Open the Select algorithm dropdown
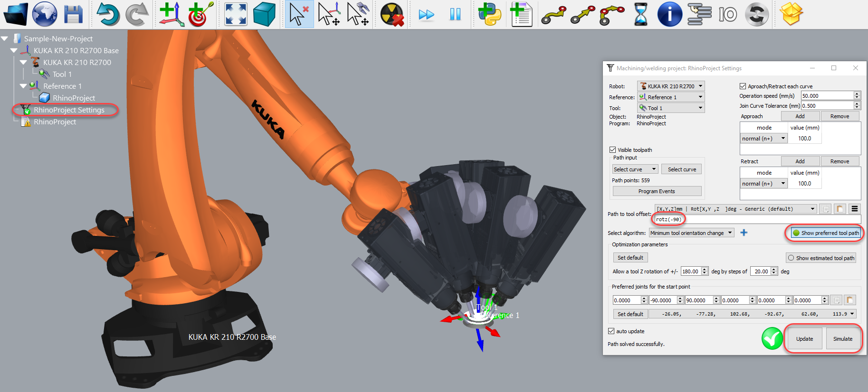 click(x=691, y=233)
